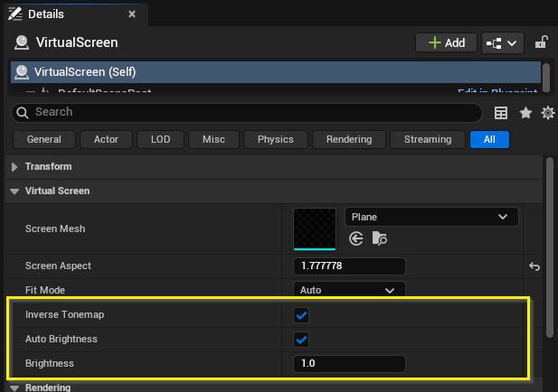Select the Physics filter tab
The width and height of the screenshot is (558, 392).
(275, 139)
